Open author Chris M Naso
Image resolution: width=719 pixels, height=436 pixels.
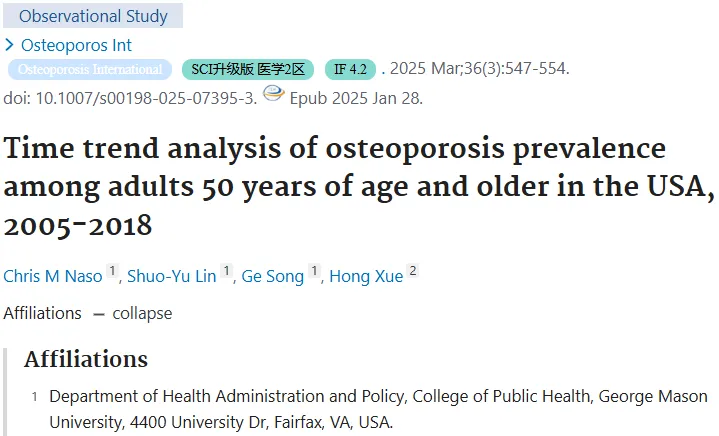(x=53, y=276)
